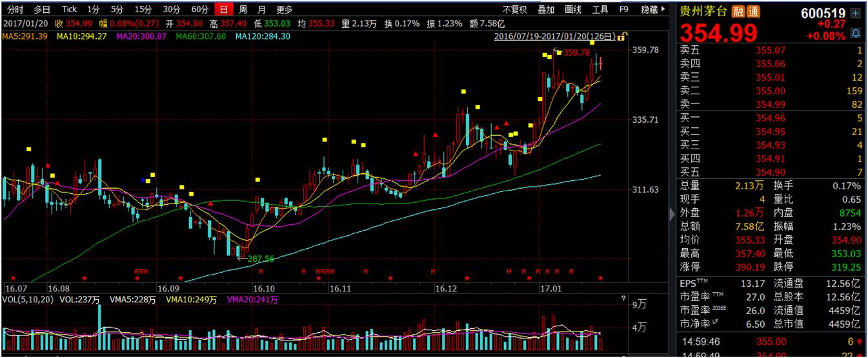868x358 pixels.
Task: Click the MA20:300.07 indicator label
Action: coord(141,37)
